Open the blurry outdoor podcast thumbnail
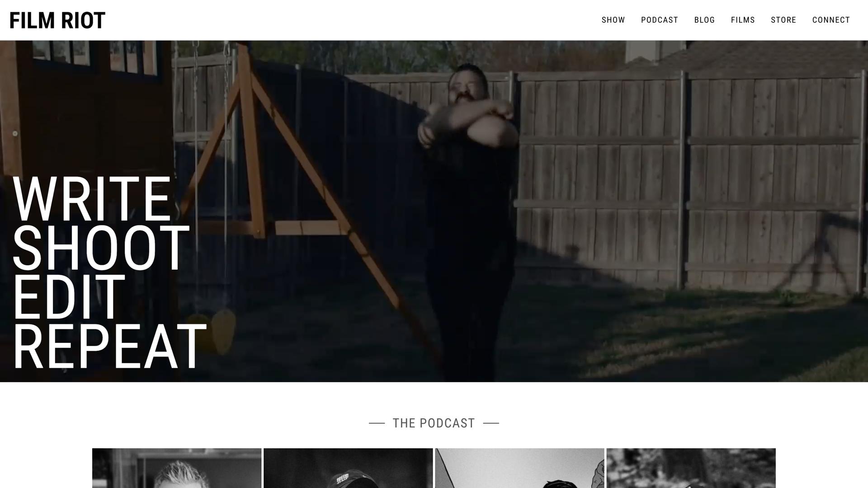 click(691, 468)
